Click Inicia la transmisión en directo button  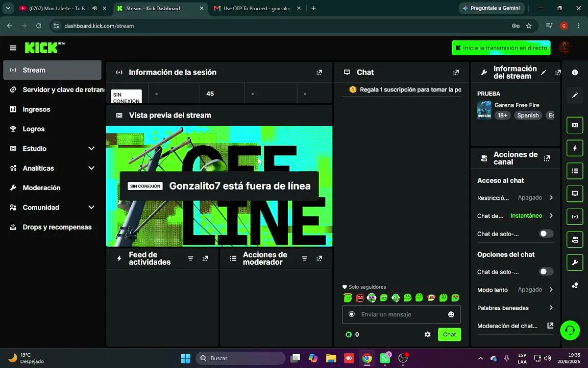(x=501, y=48)
